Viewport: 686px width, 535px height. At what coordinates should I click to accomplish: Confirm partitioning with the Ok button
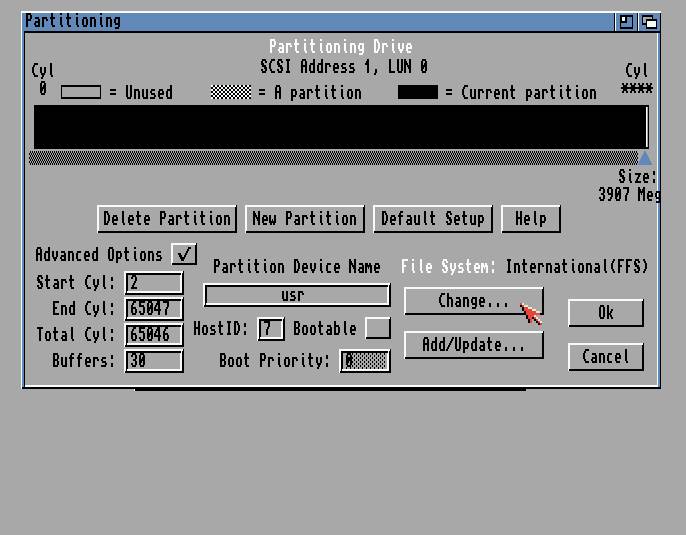(605, 313)
